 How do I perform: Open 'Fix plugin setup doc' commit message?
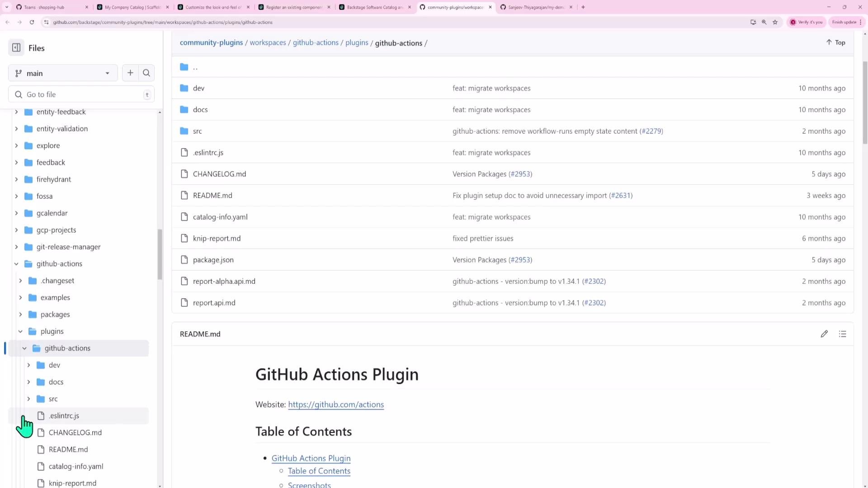(529, 195)
